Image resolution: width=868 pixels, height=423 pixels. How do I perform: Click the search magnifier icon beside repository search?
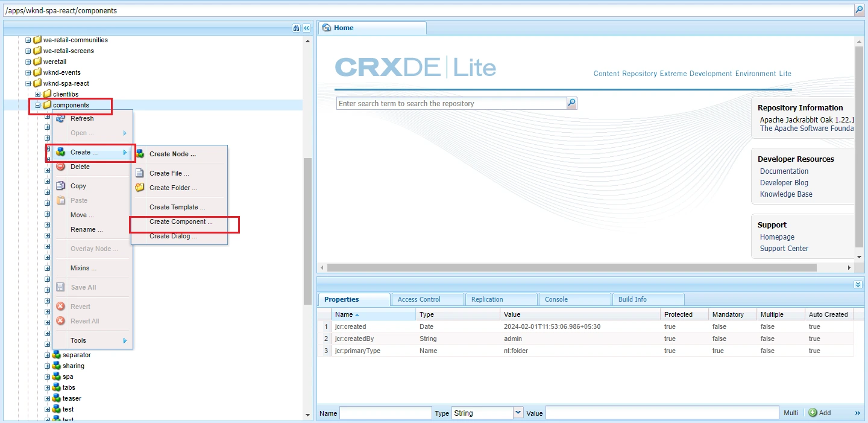(x=571, y=103)
